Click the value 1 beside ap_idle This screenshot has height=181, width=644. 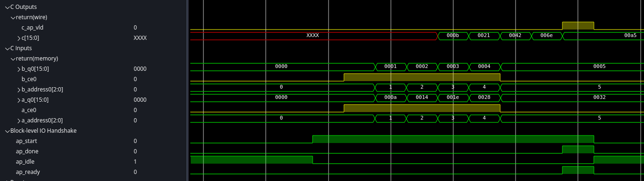pyautogui.click(x=135, y=162)
